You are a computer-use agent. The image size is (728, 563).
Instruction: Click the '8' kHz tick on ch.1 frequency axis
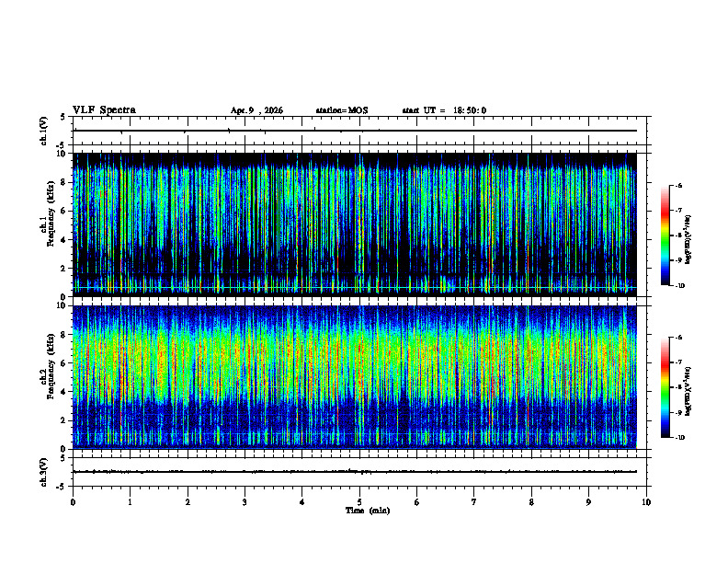click(64, 182)
